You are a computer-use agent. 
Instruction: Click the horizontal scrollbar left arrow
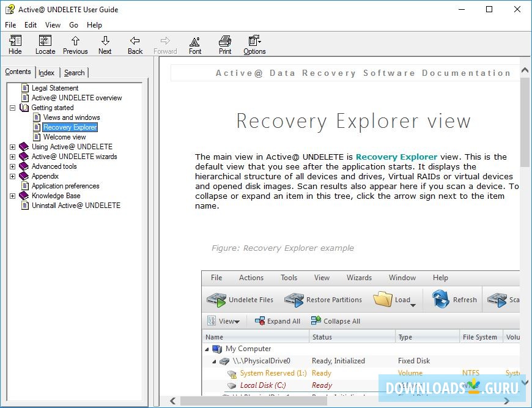(172, 401)
